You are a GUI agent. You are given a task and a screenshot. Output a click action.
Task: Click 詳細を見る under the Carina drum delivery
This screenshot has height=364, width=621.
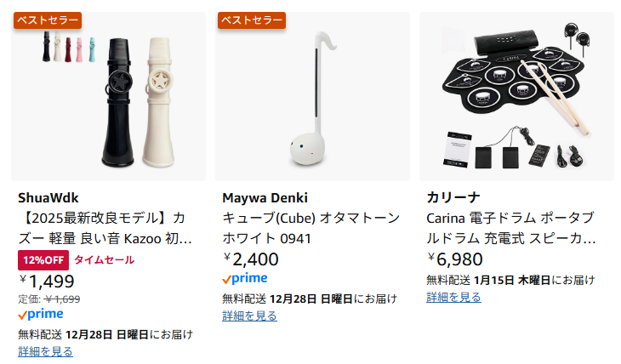coord(453,297)
